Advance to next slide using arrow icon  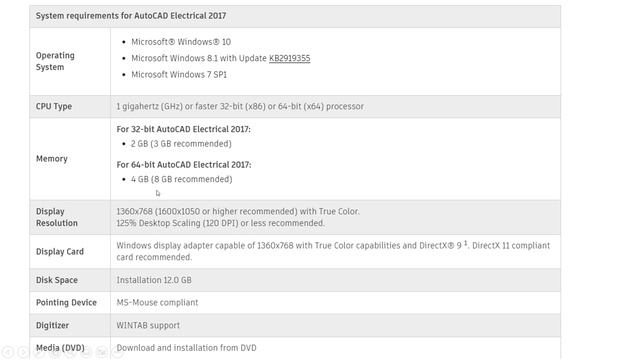pos(23,352)
